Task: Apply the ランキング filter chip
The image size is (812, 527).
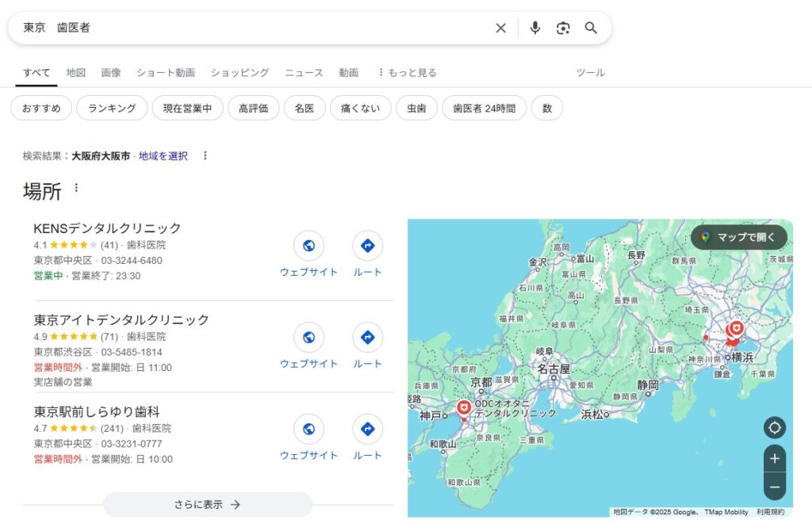Action: [112, 109]
